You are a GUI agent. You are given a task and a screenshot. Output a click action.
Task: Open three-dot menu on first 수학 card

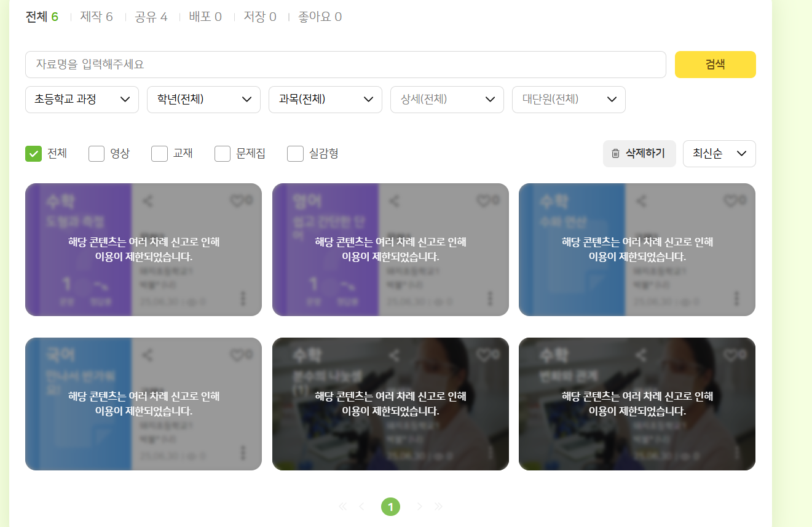point(243,298)
